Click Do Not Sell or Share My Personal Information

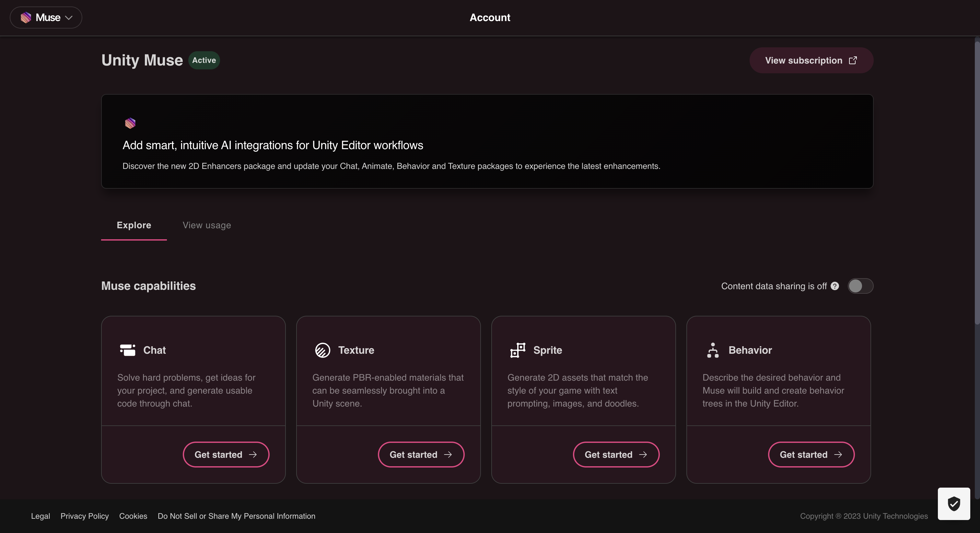[x=236, y=516]
